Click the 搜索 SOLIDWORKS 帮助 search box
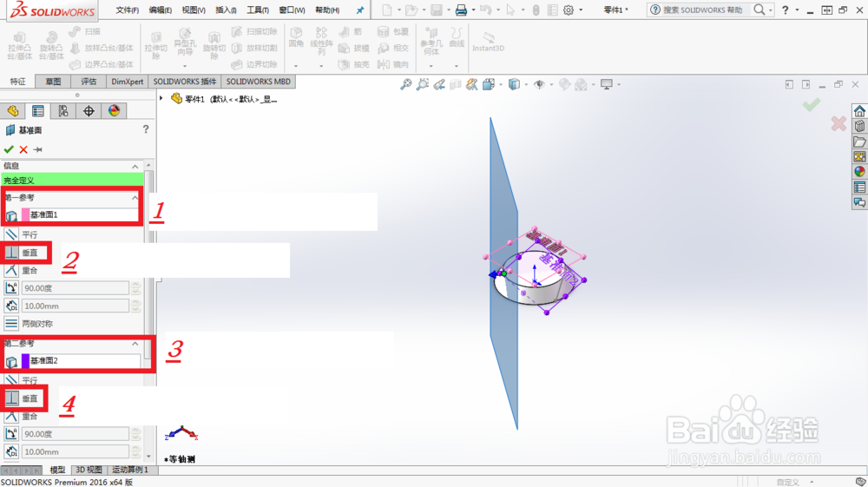 coord(702,10)
